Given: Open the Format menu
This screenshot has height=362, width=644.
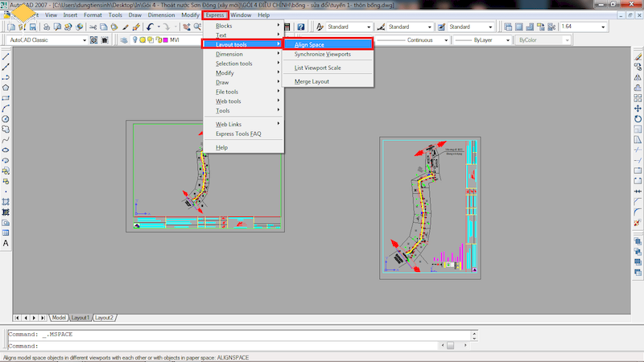Looking at the screenshot, I should [x=93, y=15].
